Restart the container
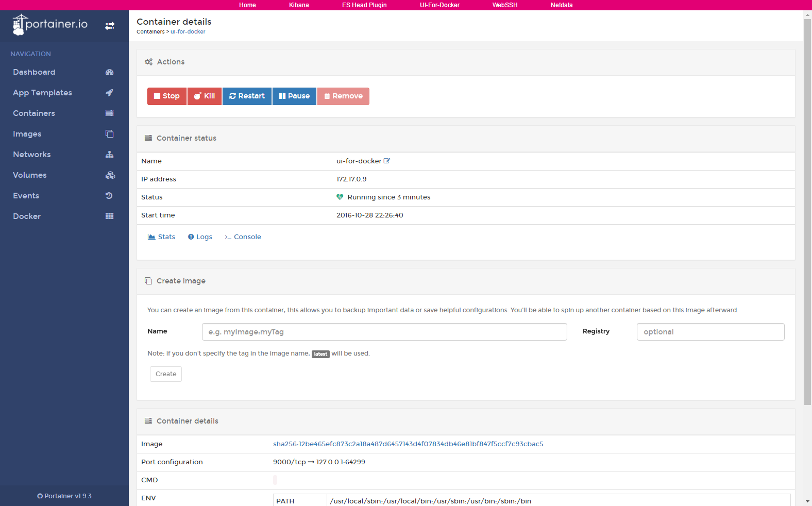812x506 pixels. [x=247, y=96]
